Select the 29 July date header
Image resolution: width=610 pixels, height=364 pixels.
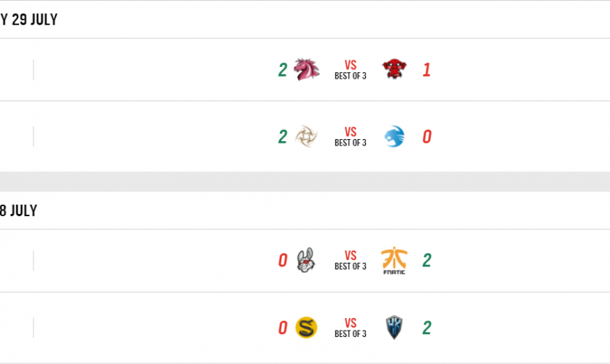tap(29, 20)
